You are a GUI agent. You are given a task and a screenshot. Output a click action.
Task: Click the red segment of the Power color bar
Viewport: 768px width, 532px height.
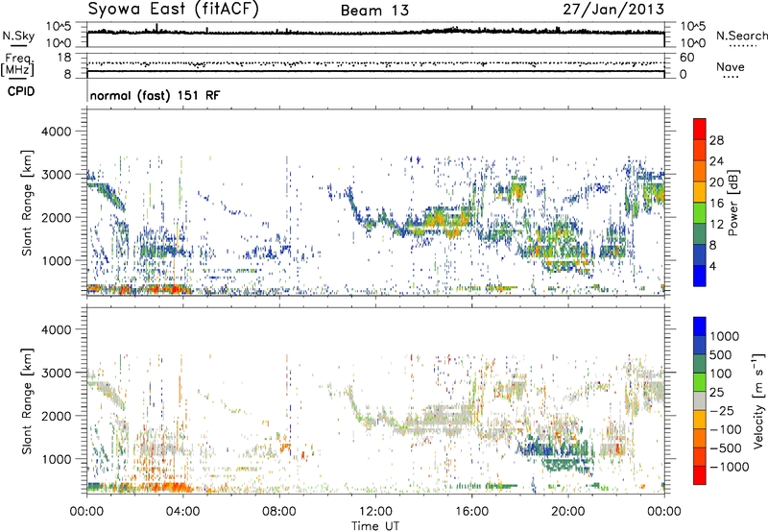pyautogui.click(x=700, y=129)
